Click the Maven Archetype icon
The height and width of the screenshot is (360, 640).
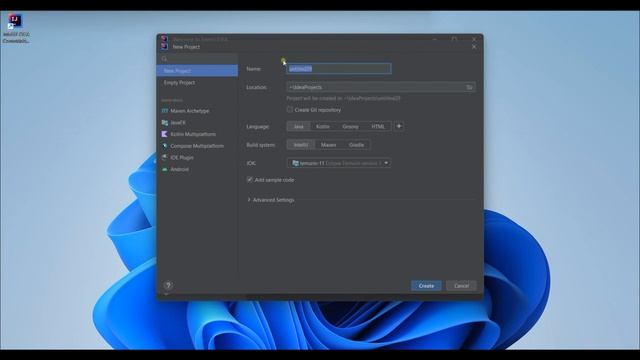(x=164, y=111)
